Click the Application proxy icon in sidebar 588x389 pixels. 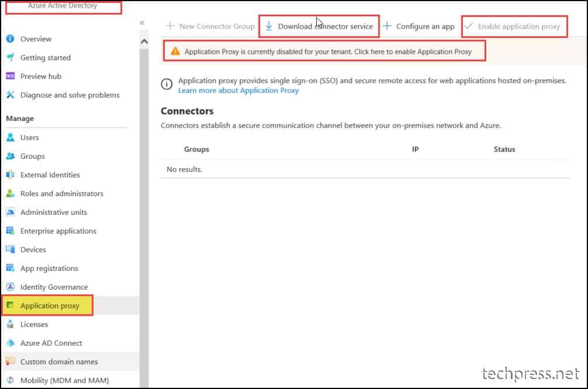pos(10,305)
